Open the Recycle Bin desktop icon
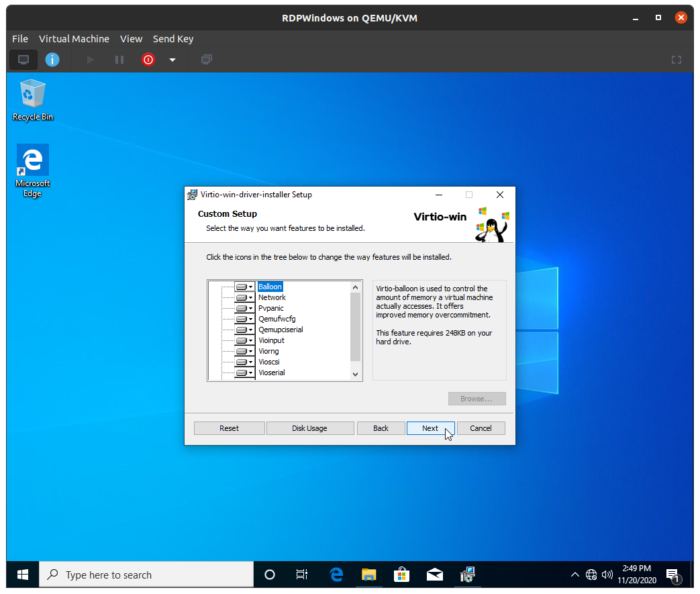Image resolution: width=700 pixels, height=594 pixels. (x=32, y=99)
